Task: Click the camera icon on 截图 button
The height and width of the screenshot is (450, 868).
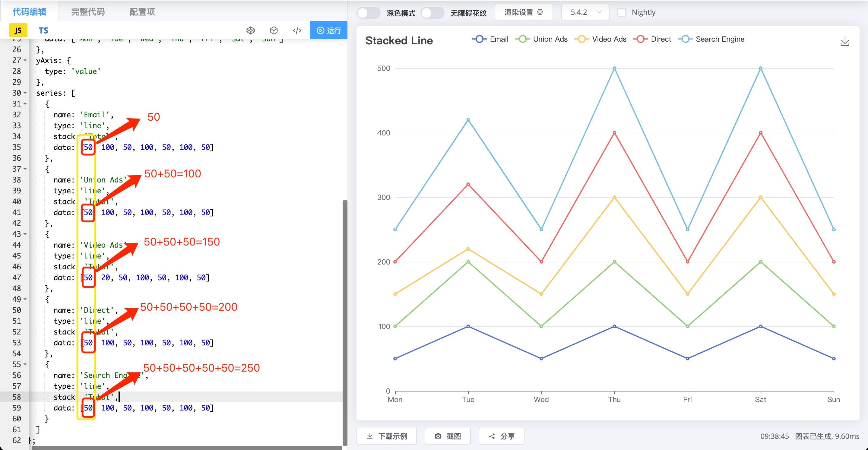Action: point(438,436)
